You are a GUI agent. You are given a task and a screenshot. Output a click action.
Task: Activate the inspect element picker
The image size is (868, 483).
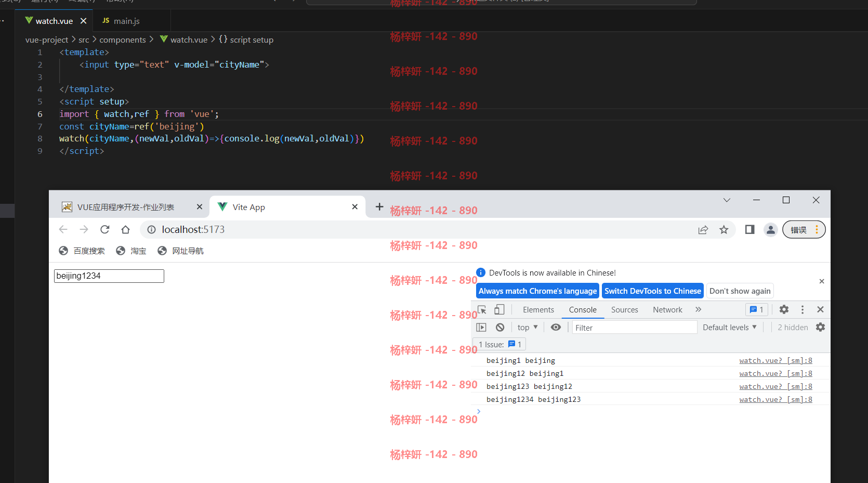(x=482, y=309)
